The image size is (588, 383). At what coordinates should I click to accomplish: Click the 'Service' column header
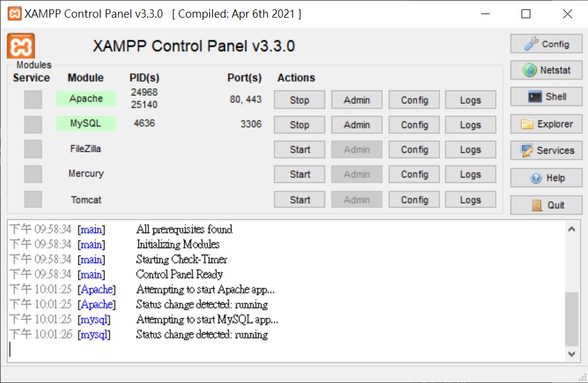31,78
